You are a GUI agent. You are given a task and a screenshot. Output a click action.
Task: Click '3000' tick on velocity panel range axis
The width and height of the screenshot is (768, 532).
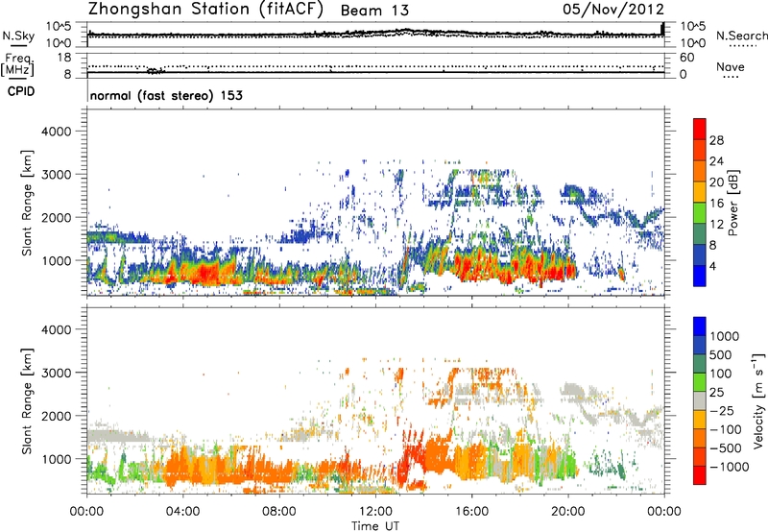tap(56, 373)
